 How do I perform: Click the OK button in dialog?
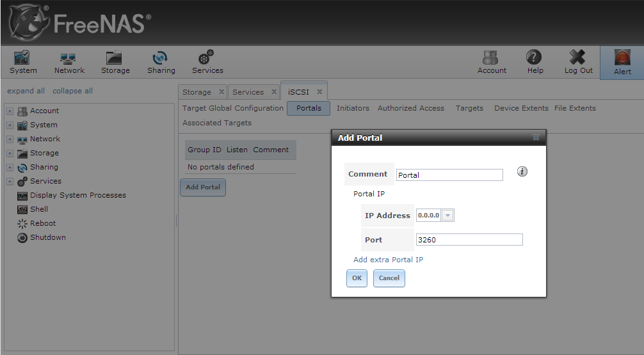click(357, 278)
